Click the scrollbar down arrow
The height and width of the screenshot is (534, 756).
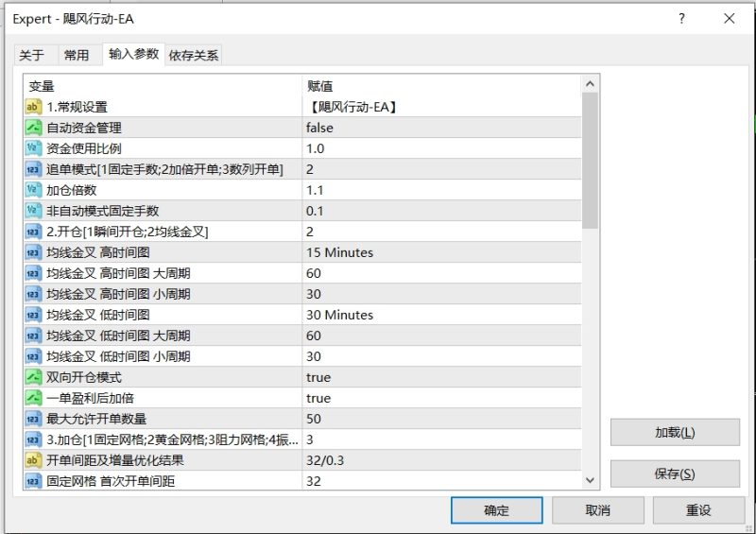click(590, 480)
